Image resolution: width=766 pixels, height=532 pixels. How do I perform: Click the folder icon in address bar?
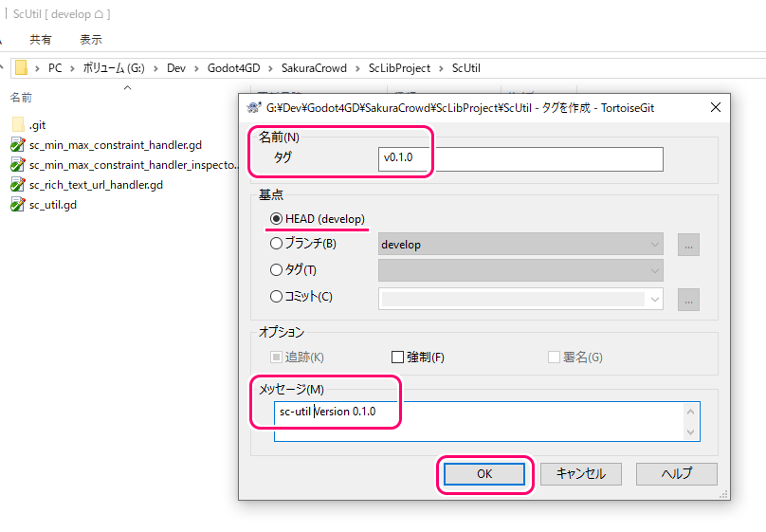coord(21,68)
